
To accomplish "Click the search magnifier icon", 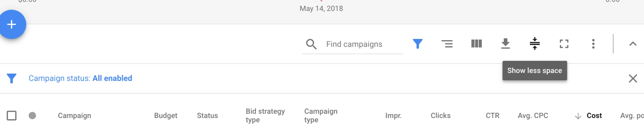I will coord(311,44).
